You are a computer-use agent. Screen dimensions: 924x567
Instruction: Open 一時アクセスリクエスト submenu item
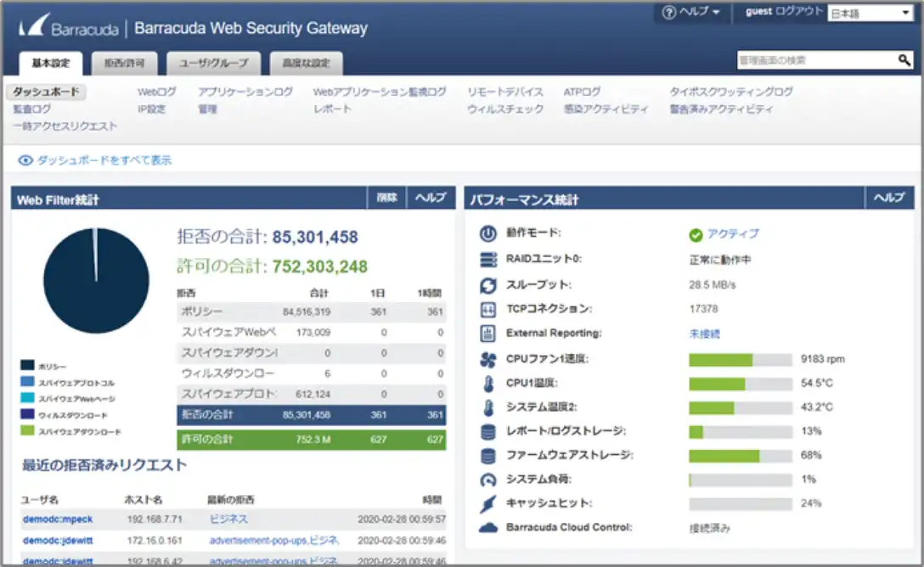65,126
